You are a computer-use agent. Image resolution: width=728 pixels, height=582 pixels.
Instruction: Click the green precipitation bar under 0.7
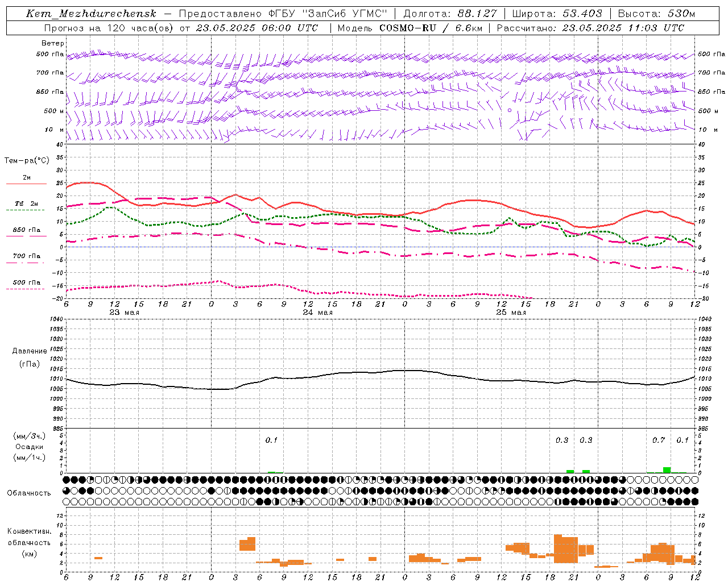click(667, 470)
